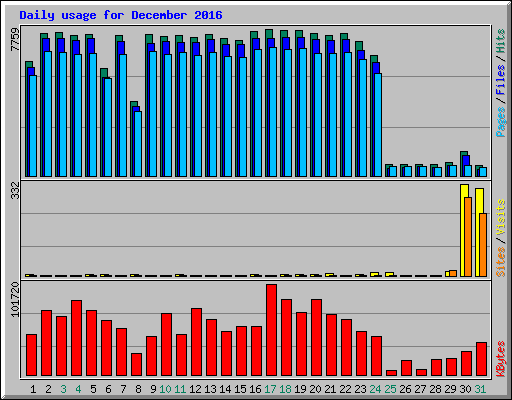Select the day 23 axis label
512x400 pixels.
pos(360,389)
